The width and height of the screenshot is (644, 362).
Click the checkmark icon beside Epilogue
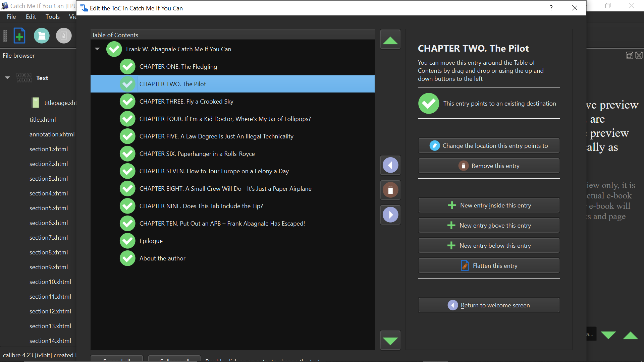click(x=127, y=241)
